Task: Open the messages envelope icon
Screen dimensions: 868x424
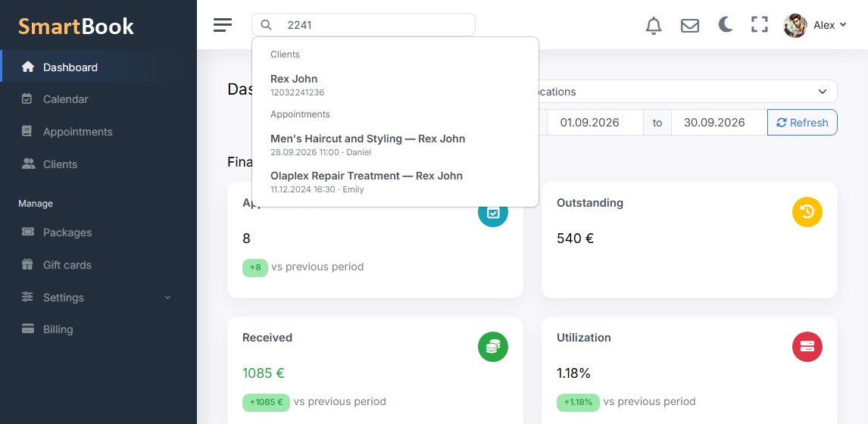Action: click(x=690, y=26)
